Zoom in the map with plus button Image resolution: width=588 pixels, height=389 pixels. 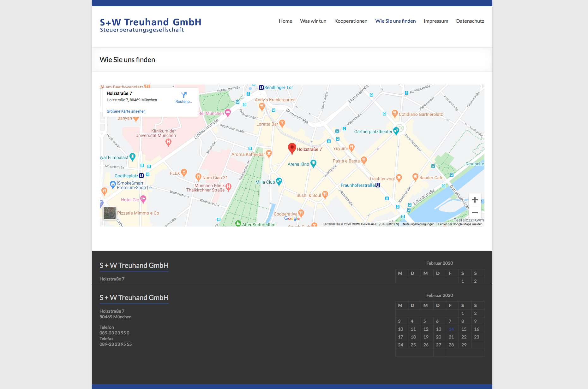pos(475,200)
